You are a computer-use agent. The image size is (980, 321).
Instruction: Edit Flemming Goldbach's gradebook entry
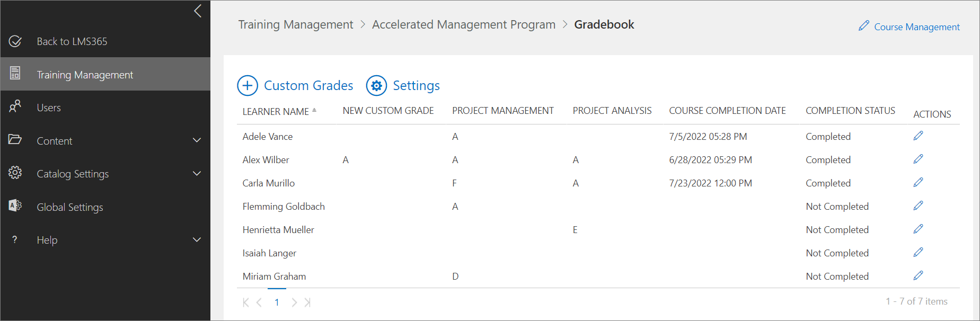pyautogui.click(x=918, y=206)
